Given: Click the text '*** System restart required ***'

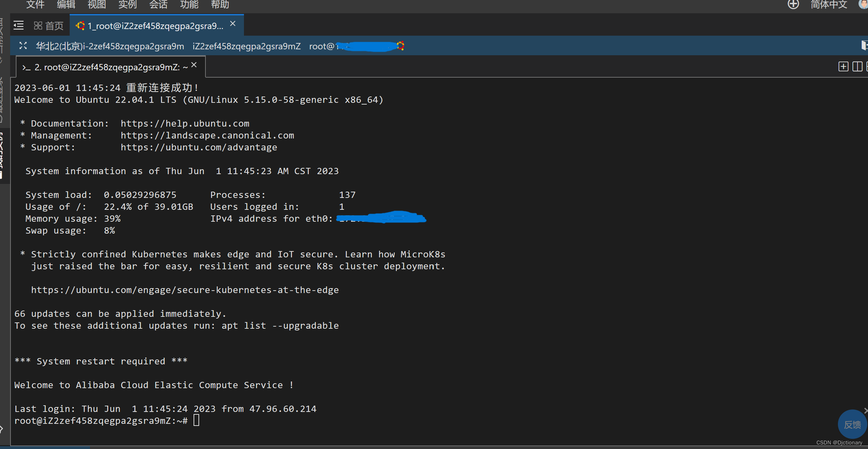Looking at the screenshot, I should 101,361.
